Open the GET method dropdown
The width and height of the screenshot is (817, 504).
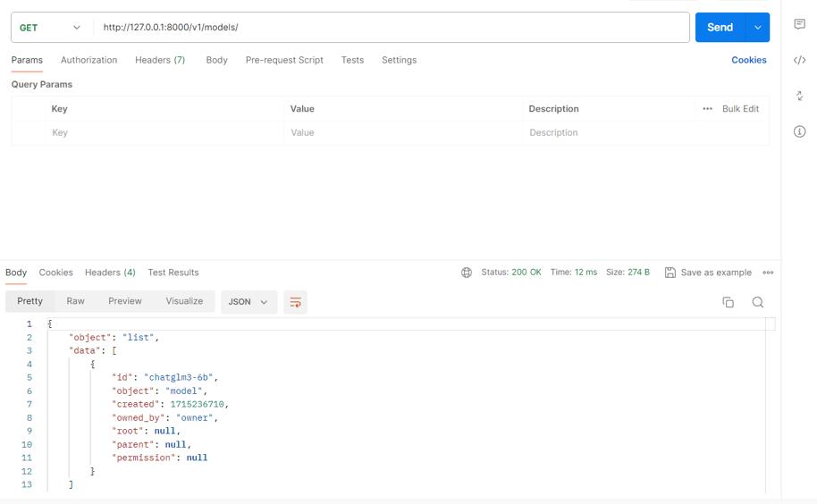pyautogui.click(x=51, y=28)
